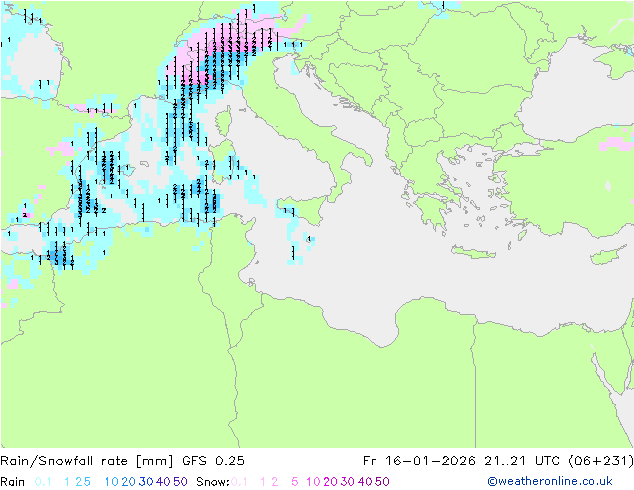Pick the Snow legend value 30
The height and width of the screenshot is (490, 634).
click(x=348, y=482)
